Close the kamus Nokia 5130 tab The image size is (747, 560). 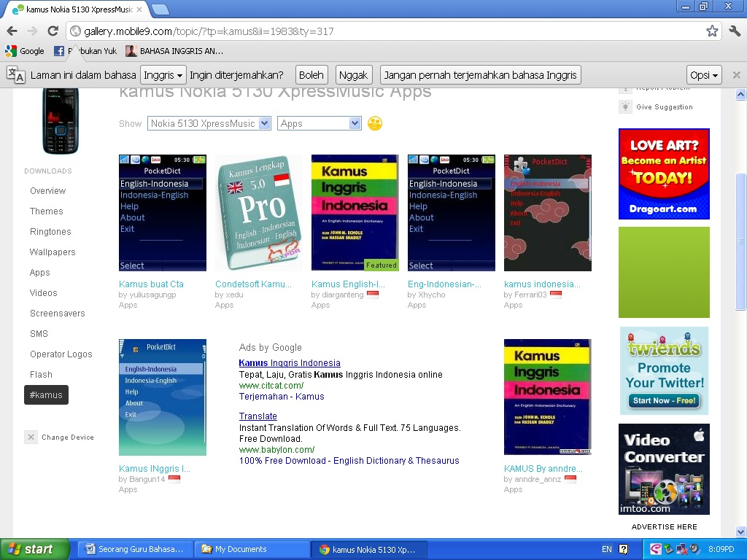(x=139, y=9)
